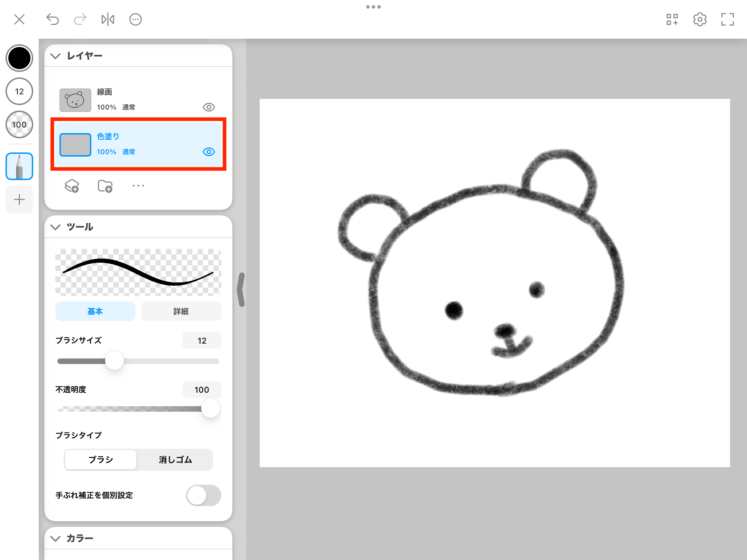Click the ブラシサイズ value field 12
This screenshot has height=560, width=747.
point(202,340)
